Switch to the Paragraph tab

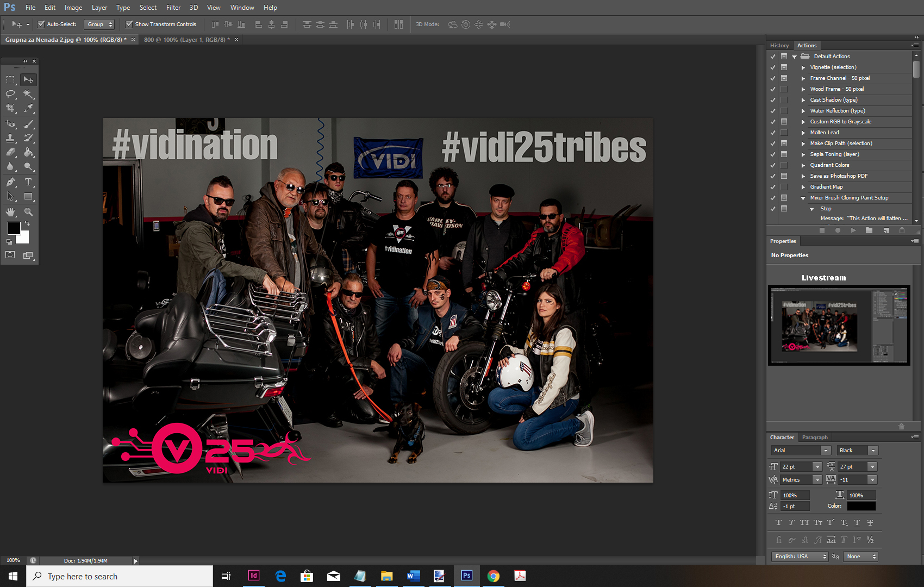click(815, 437)
